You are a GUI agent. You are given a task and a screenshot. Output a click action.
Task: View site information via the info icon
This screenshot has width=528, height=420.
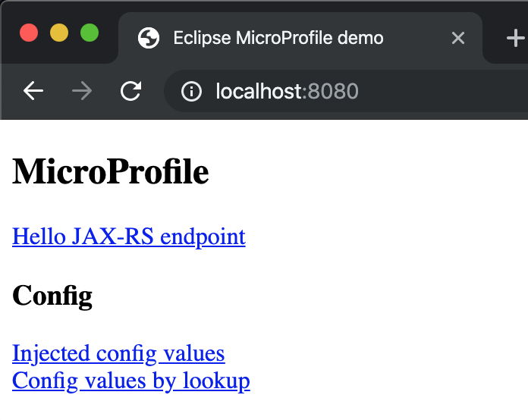(191, 91)
